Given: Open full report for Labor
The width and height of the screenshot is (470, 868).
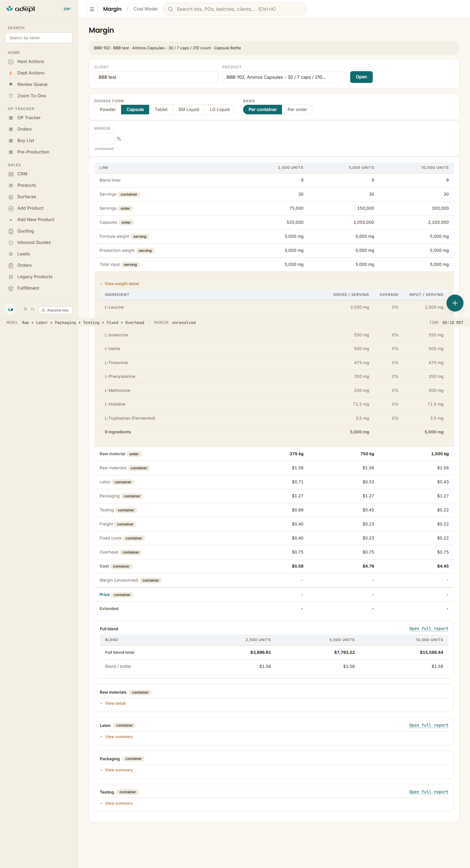Looking at the screenshot, I should pyautogui.click(x=429, y=726).
